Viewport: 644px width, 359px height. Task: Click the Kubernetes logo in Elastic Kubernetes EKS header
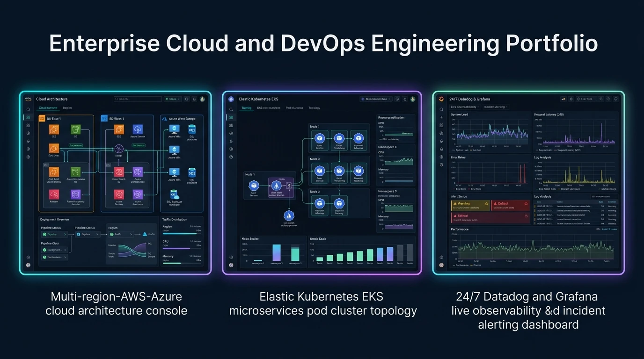point(231,99)
